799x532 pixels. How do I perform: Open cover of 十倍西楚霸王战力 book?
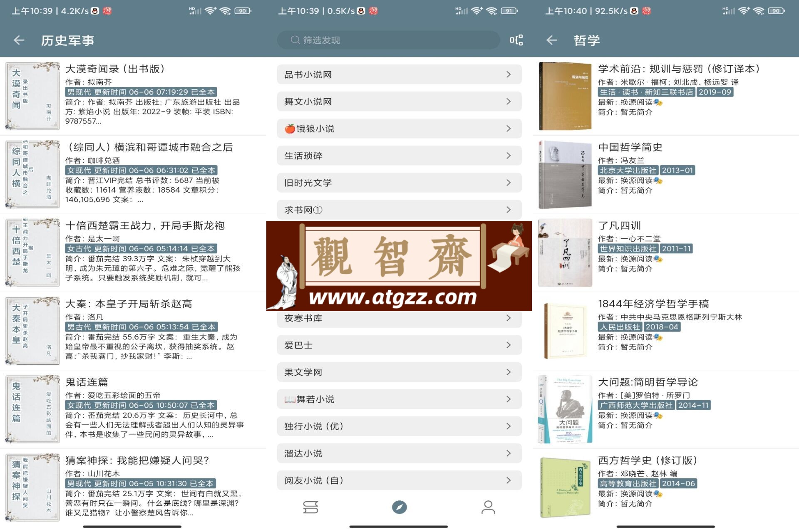click(x=32, y=252)
